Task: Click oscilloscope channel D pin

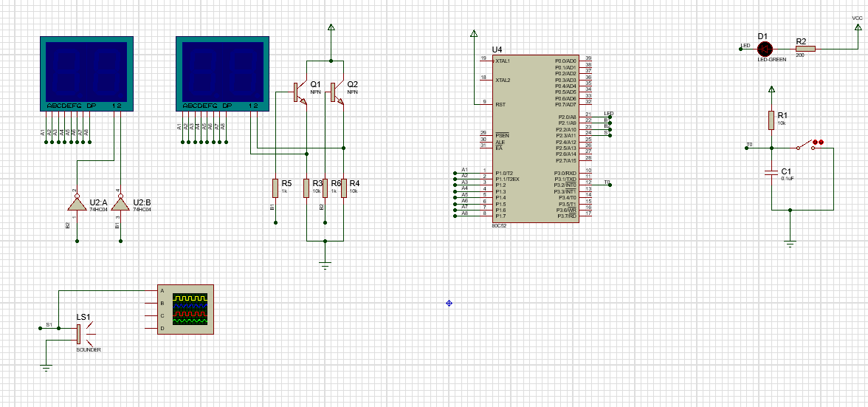Action: pos(152,329)
